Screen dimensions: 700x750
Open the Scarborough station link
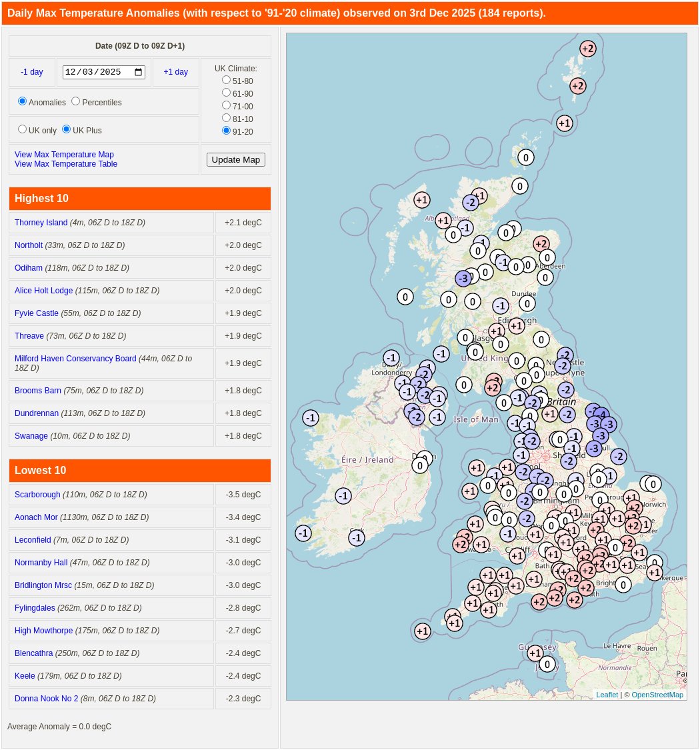tap(37, 495)
